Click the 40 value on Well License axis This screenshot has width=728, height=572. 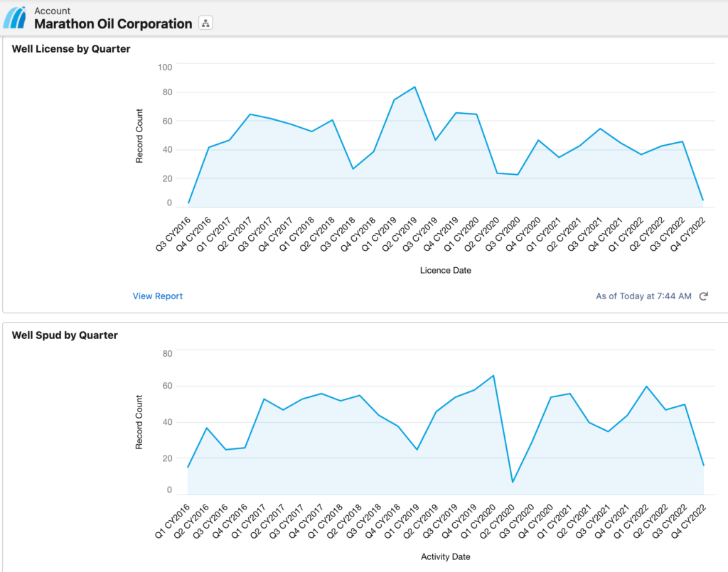[x=167, y=150]
